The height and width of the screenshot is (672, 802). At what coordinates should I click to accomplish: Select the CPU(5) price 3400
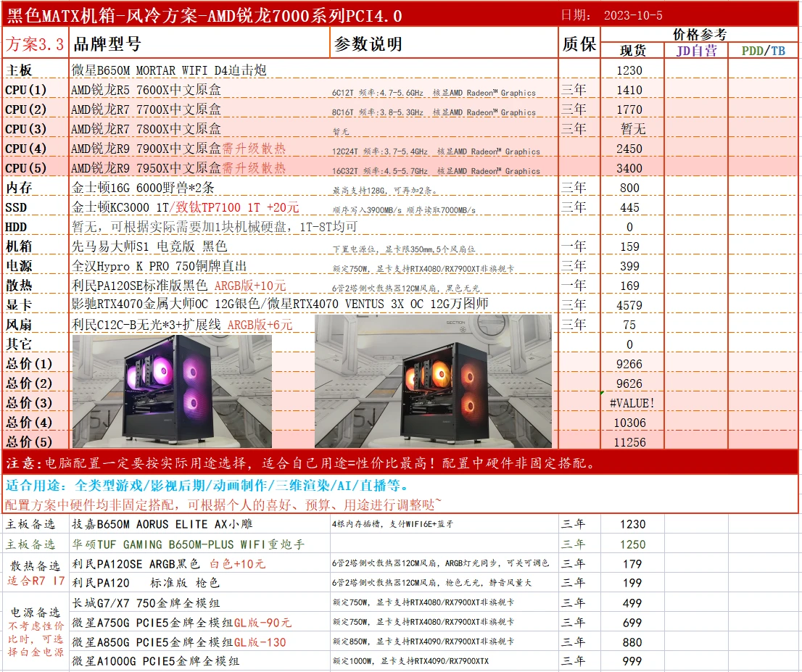click(629, 168)
